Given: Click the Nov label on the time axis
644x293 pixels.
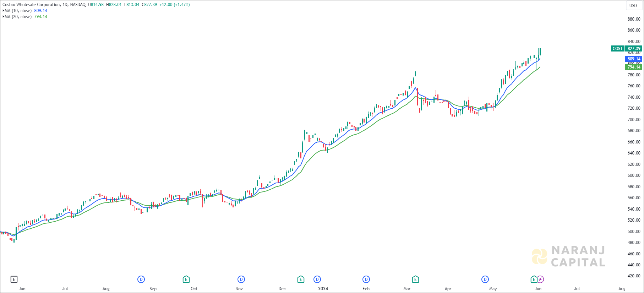Looking at the screenshot, I should pos(239,289).
